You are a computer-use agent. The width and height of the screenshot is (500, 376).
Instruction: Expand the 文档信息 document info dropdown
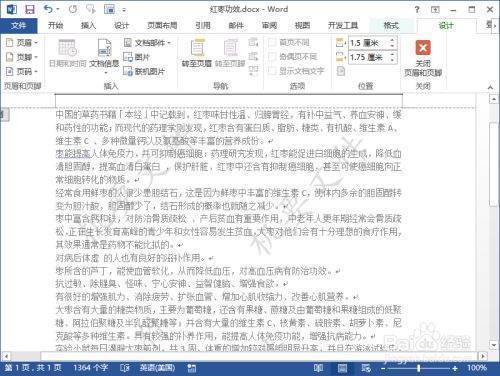[105, 73]
